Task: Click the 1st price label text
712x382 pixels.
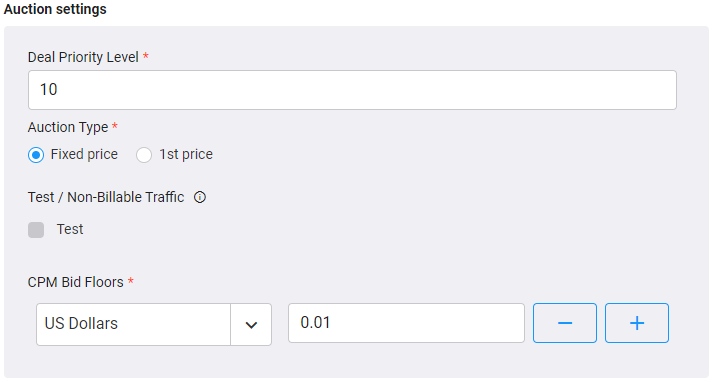Action: [x=186, y=154]
